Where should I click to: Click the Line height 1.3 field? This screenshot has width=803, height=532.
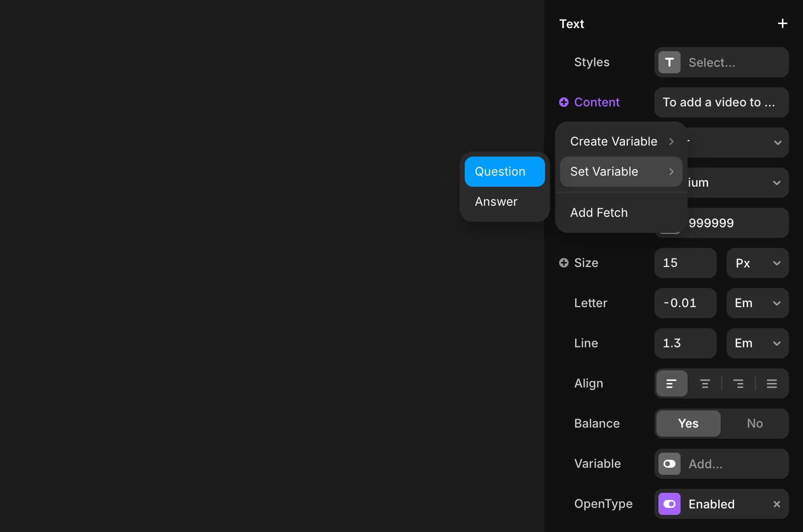click(686, 343)
